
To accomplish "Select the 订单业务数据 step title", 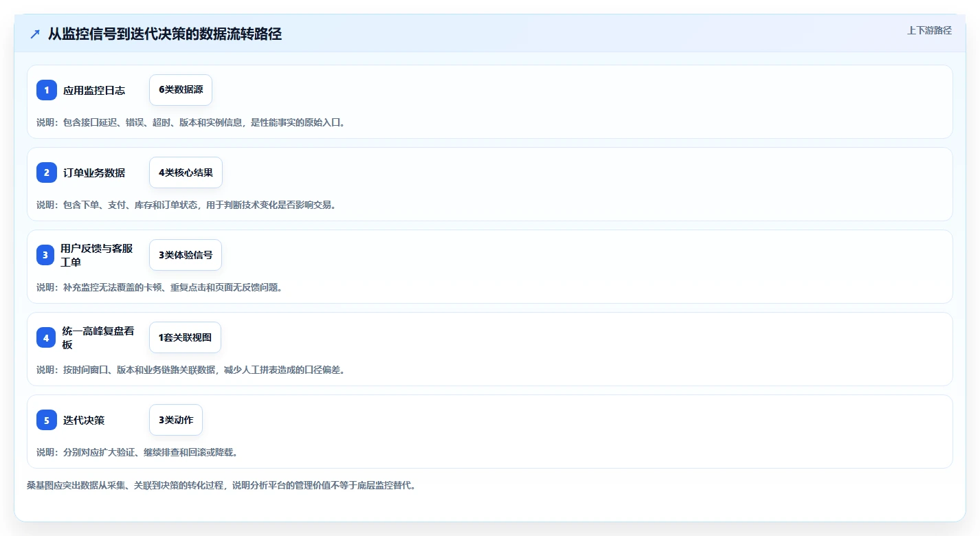I will click(x=94, y=172).
